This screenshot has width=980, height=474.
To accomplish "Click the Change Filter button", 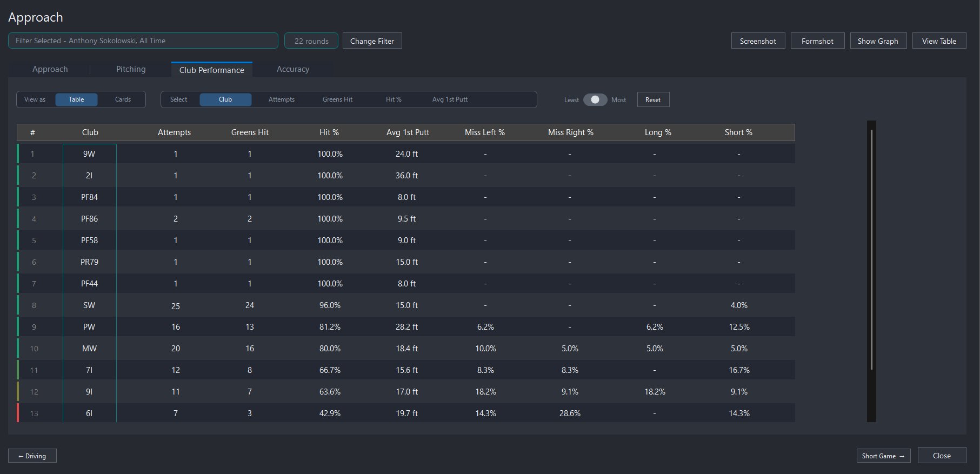I will tap(372, 41).
